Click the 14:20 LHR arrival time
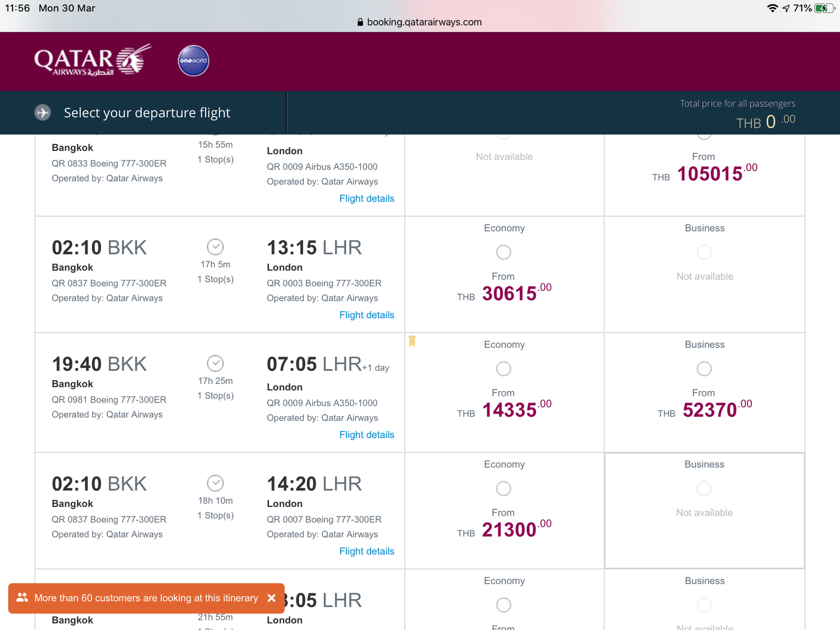840x630 pixels. click(314, 484)
